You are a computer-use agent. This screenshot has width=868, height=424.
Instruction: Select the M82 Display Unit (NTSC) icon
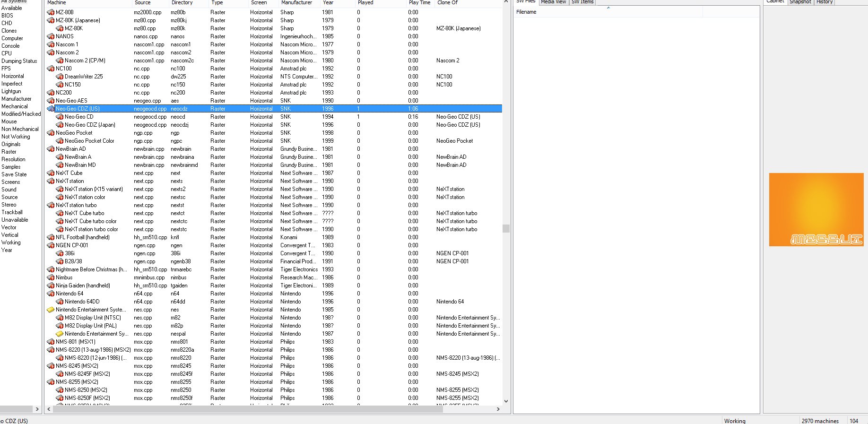point(60,318)
